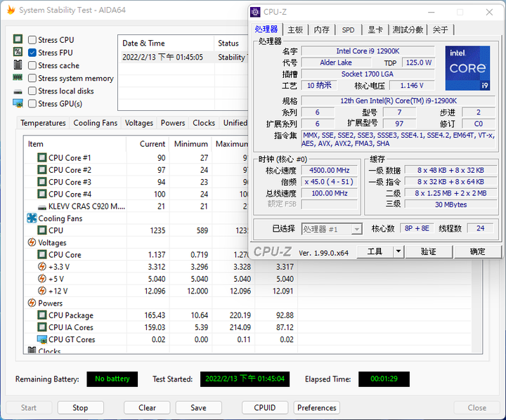Stop the stability test with Stop button

pyautogui.click(x=80, y=408)
